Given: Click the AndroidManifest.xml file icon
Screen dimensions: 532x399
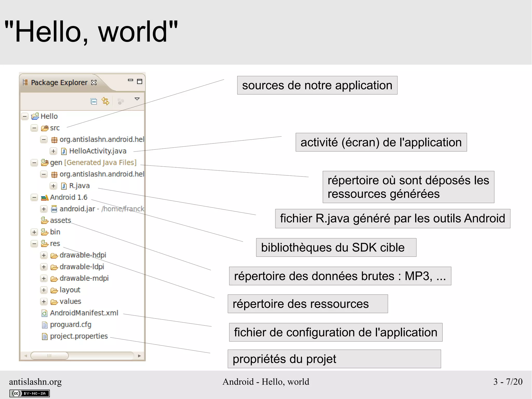Looking at the screenshot, I should tap(44, 313).
